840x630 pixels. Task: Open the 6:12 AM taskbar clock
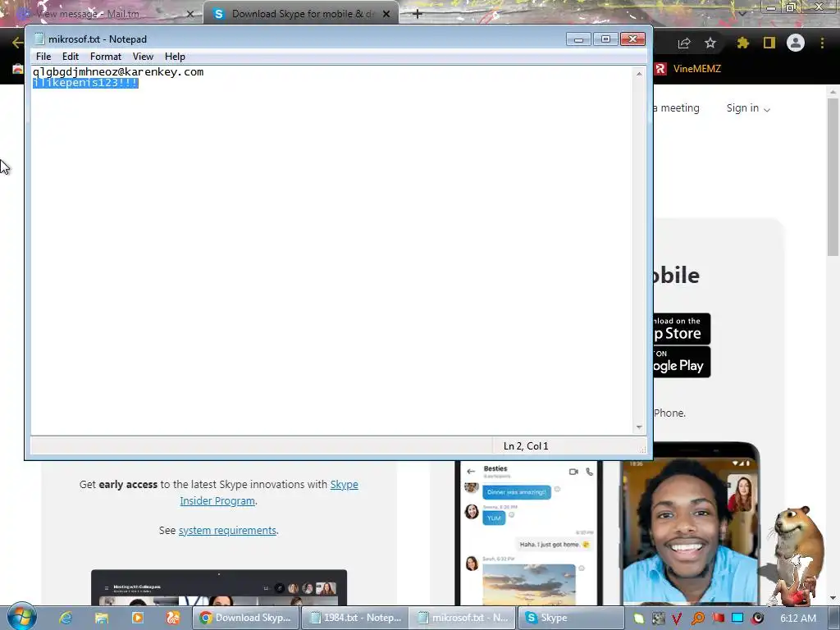point(797,619)
